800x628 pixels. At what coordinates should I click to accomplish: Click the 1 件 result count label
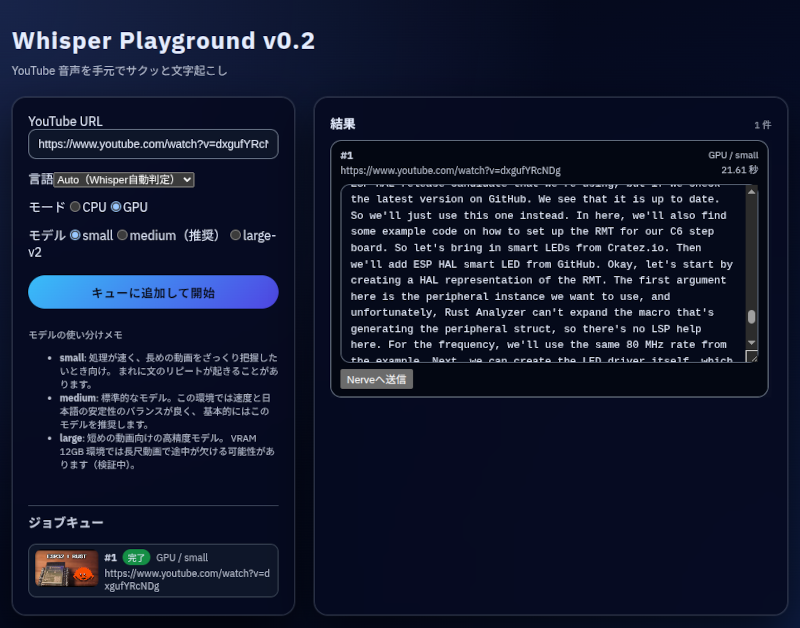[762, 126]
